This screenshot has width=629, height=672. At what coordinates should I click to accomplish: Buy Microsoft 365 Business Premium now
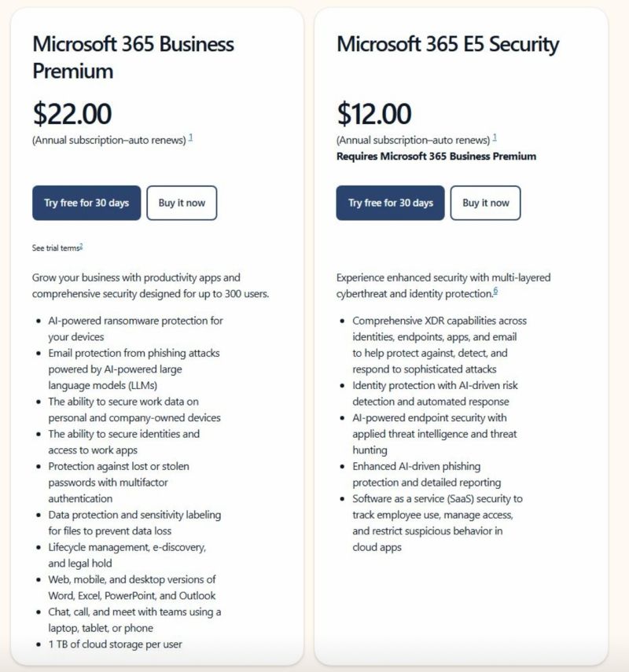click(x=182, y=203)
